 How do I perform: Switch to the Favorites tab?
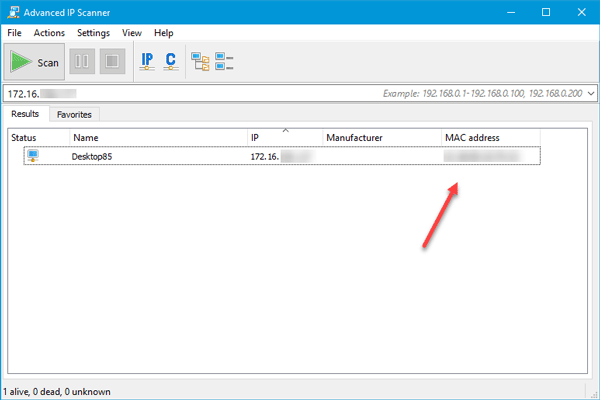tap(74, 114)
